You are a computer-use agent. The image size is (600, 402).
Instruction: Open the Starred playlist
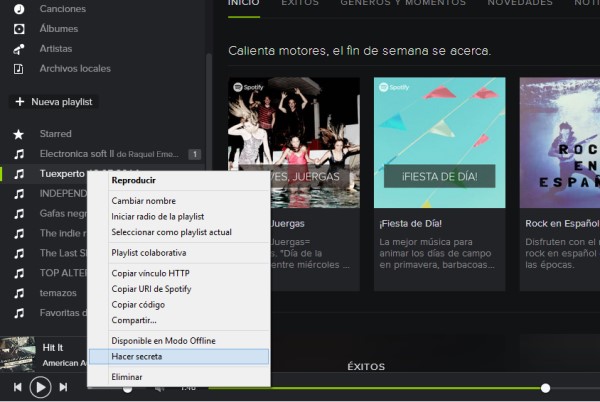point(55,133)
